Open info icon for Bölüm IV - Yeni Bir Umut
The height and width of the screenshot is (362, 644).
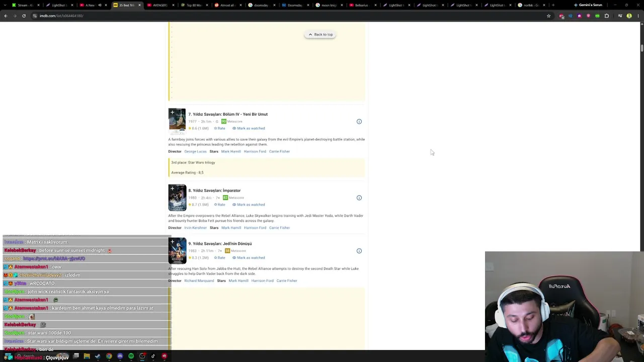[359, 122]
